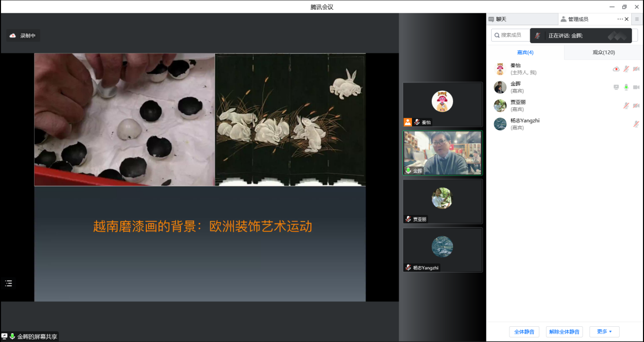Open the 更多 dropdown at the panel bottom
The image size is (644, 342).
(604, 332)
